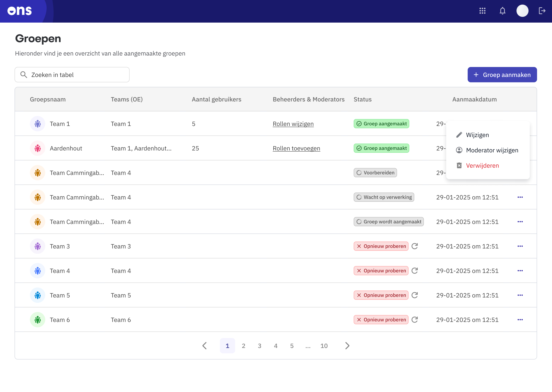The width and height of the screenshot is (552, 392).
Task: Click the user avatar circle
Action: 522,11
